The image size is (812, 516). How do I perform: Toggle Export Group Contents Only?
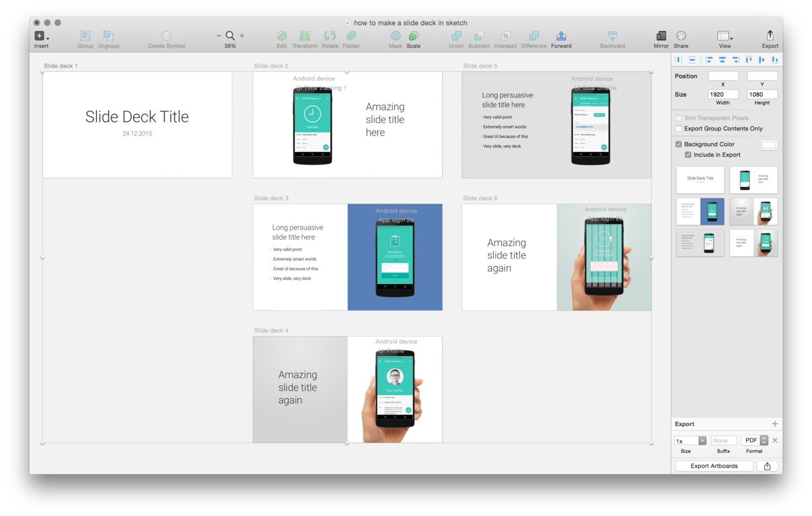[x=679, y=128]
